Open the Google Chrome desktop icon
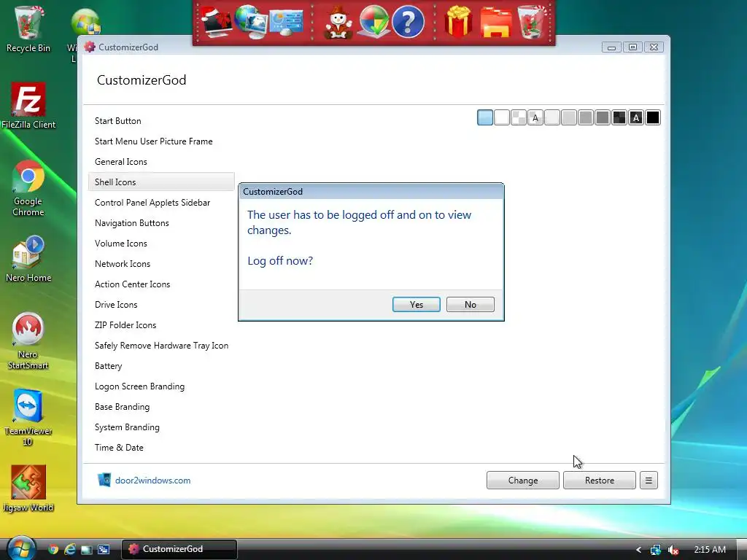Viewport: 747px width, 560px height. point(28,189)
